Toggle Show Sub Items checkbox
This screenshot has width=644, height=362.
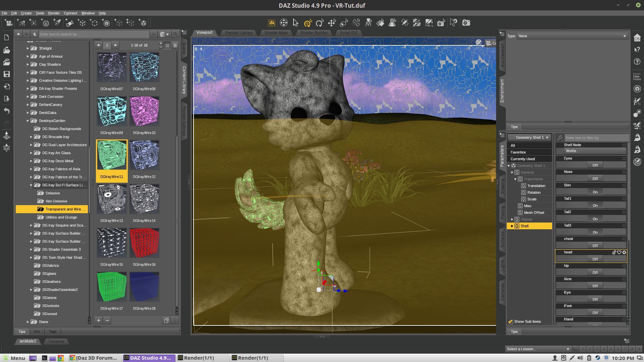pos(511,321)
